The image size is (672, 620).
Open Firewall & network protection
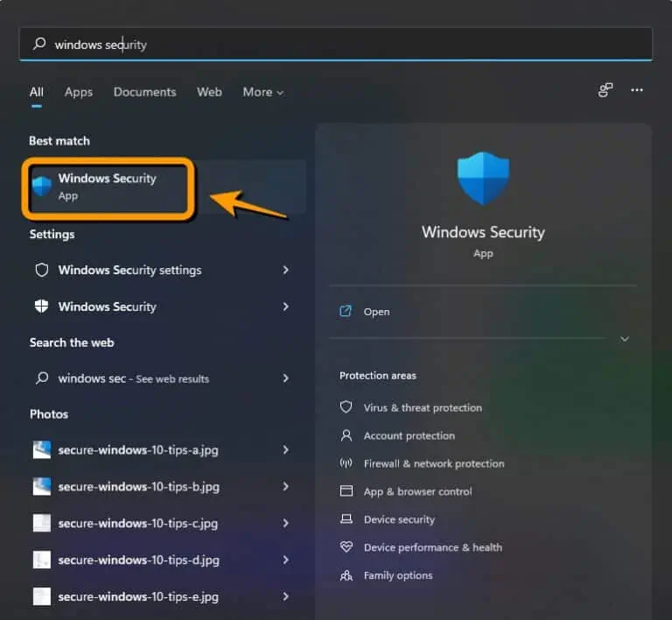click(434, 463)
